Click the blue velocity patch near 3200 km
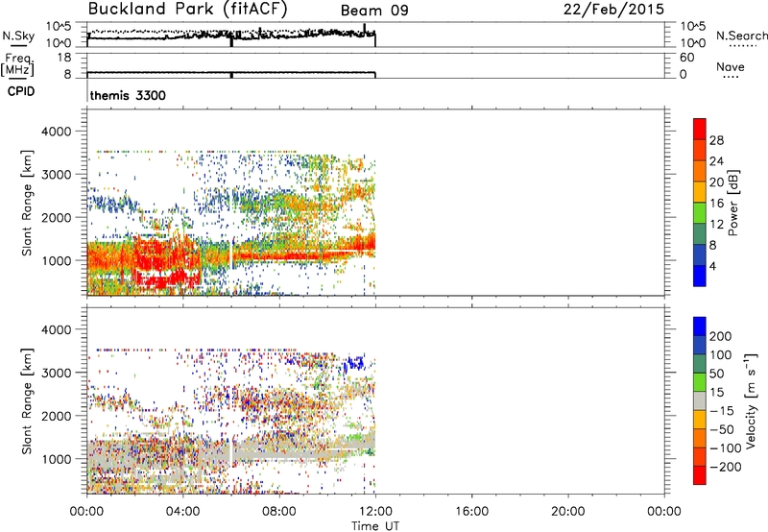 coord(353,364)
